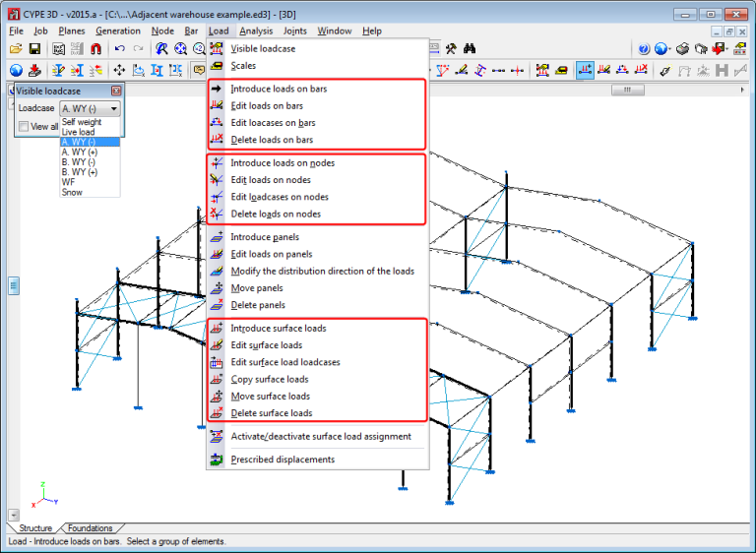The width and height of the screenshot is (756, 553).
Task: Open the Window menu
Action: pyautogui.click(x=334, y=31)
